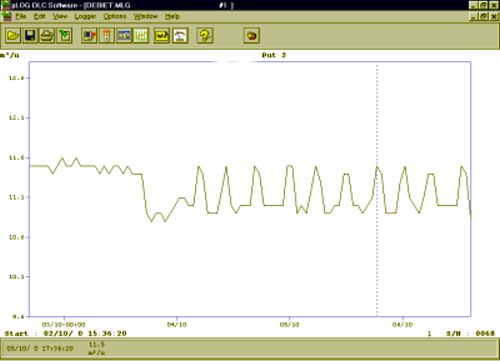Click the yellow question mark help icon

(205, 35)
